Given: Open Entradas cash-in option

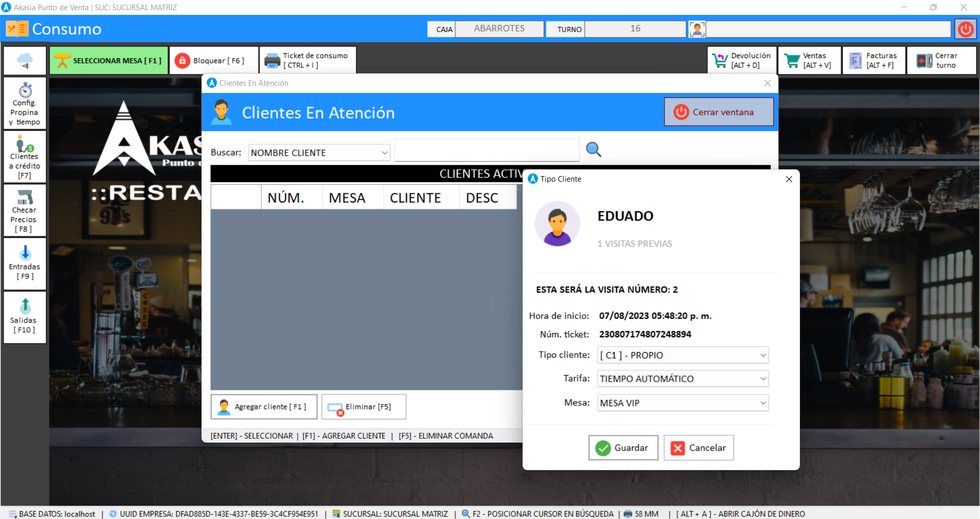Looking at the screenshot, I should tap(24, 264).
